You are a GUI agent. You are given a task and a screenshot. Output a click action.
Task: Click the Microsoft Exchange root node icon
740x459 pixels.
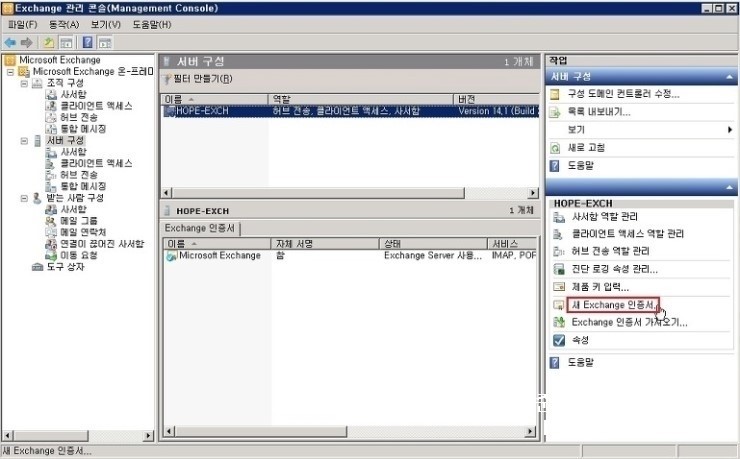10,60
